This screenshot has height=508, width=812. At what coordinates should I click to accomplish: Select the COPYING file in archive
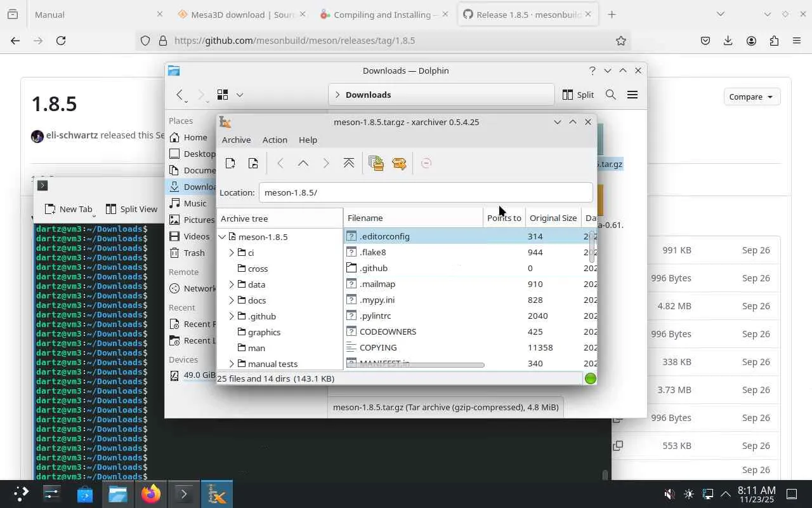click(x=378, y=347)
